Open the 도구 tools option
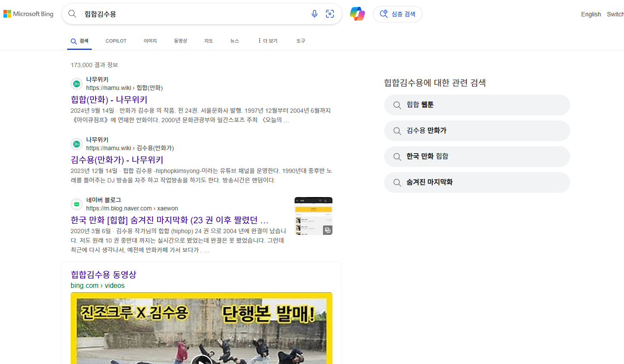This screenshot has width=624, height=364. (301, 41)
